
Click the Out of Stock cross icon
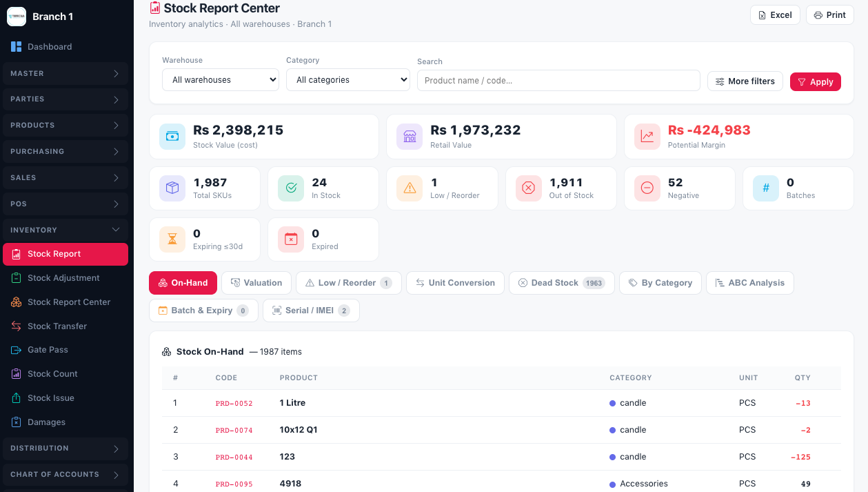pos(529,188)
